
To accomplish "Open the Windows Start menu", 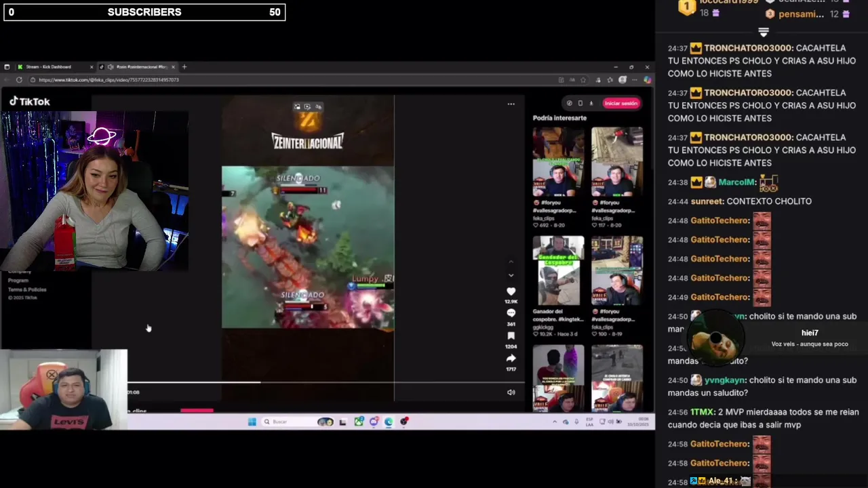I will tap(252, 422).
